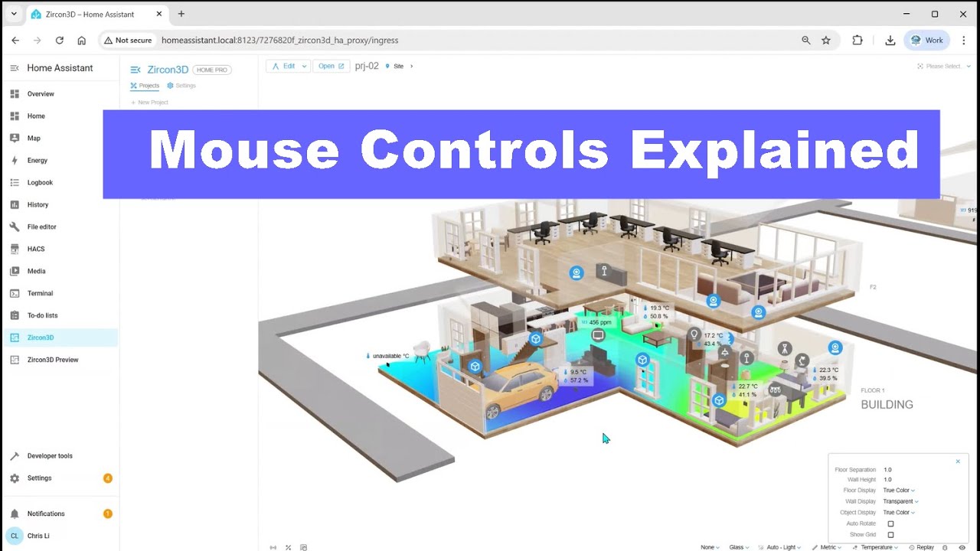The height and width of the screenshot is (551, 980).
Task: Click the Open project button
Action: coord(331,67)
